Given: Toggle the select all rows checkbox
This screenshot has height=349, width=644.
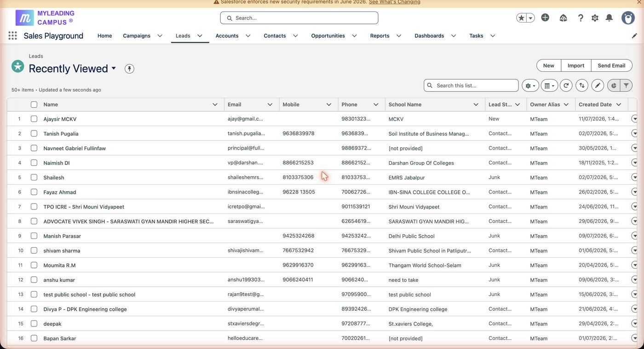Looking at the screenshot, I should coord(34,105).
